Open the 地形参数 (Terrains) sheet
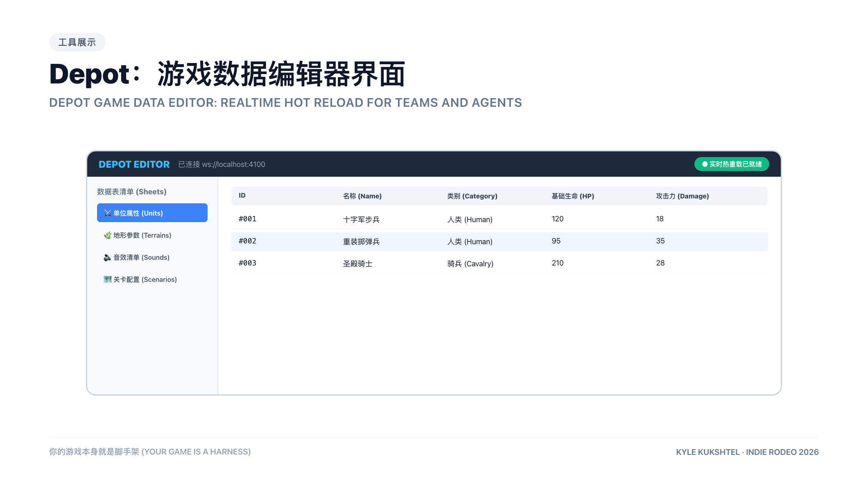This screenshot has height=486, width=868. coord(152,235)
